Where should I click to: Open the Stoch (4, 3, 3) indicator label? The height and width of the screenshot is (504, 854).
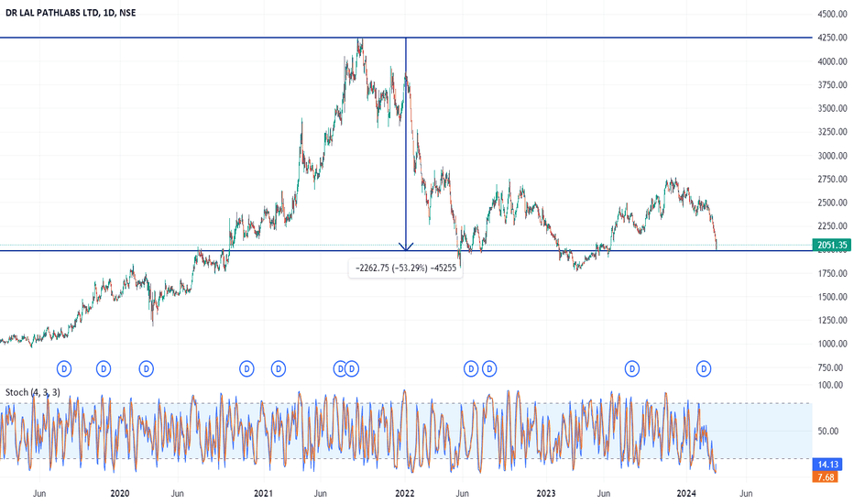pyautogui.click(x=33, y=392)
